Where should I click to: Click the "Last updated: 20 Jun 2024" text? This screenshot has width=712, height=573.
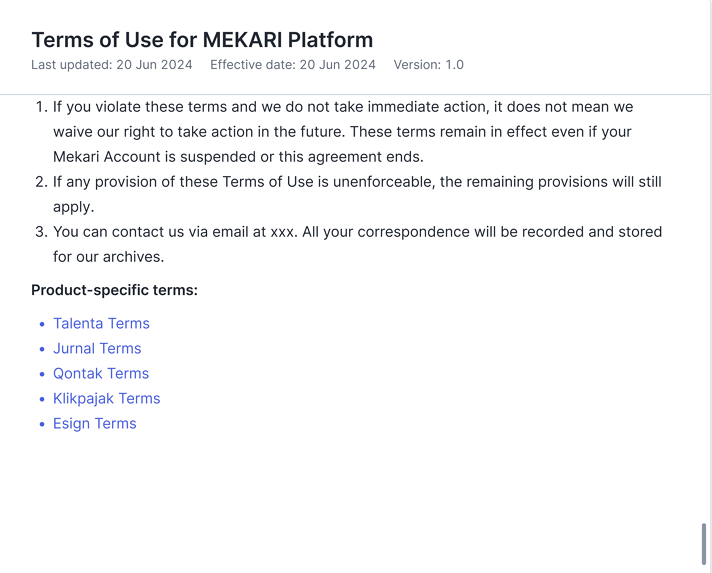[x=111, y=65]
